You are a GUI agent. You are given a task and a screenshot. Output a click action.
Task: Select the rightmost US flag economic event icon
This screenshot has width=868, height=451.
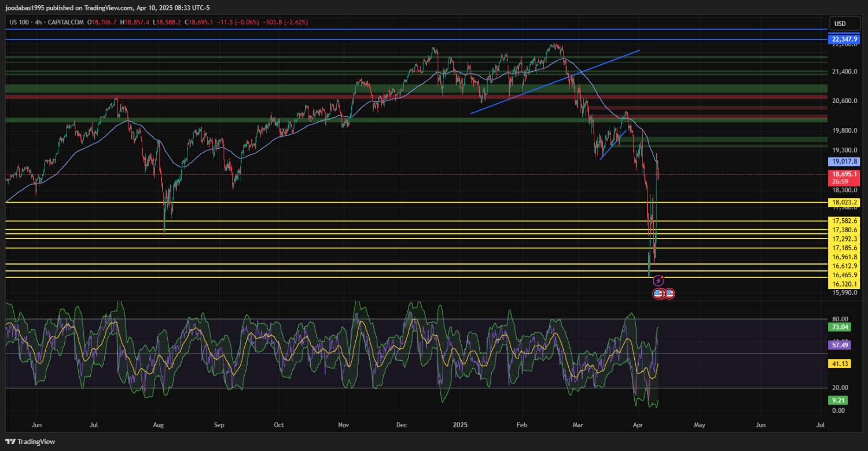670,294
